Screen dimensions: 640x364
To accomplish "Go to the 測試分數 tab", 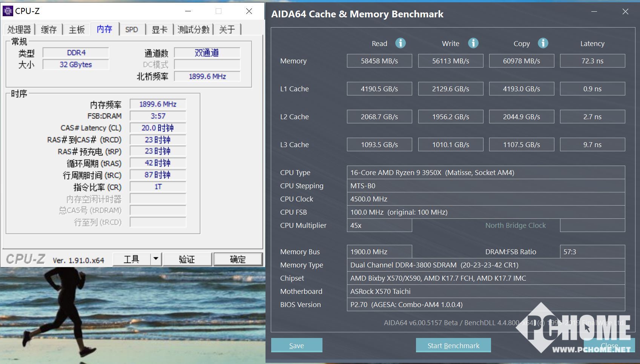I will click(x=193, y=29).
